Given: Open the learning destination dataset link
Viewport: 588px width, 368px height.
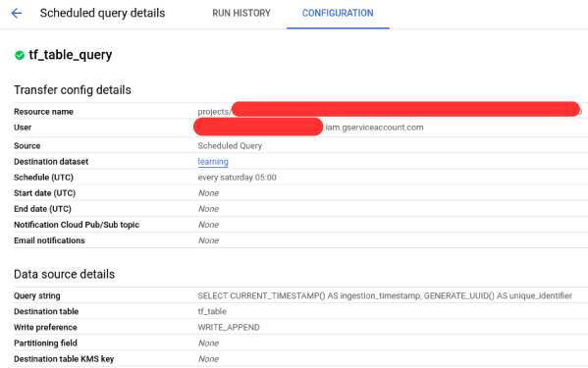Looking at the screenshot, I should pos(213,162).
